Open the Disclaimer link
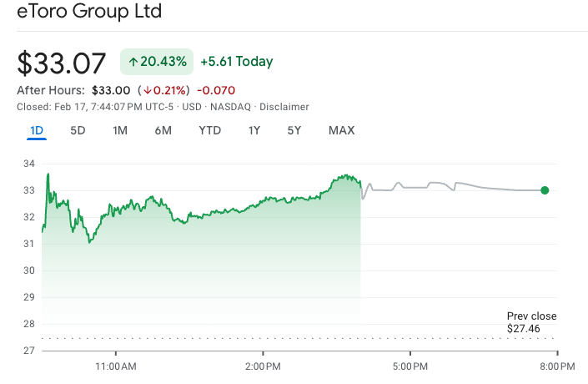Image resolution: width=588 pixels, height=384 pixels. tap(284, 107)
